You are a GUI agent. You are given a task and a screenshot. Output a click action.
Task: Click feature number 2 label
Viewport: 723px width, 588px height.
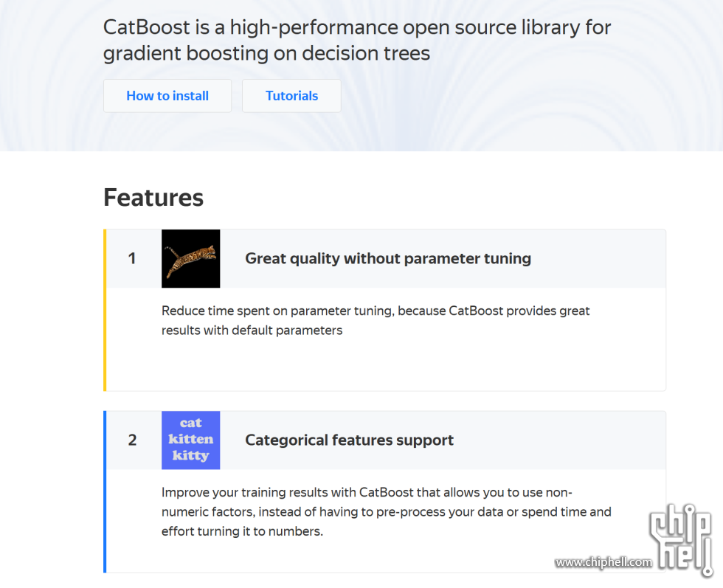(132, 440)
